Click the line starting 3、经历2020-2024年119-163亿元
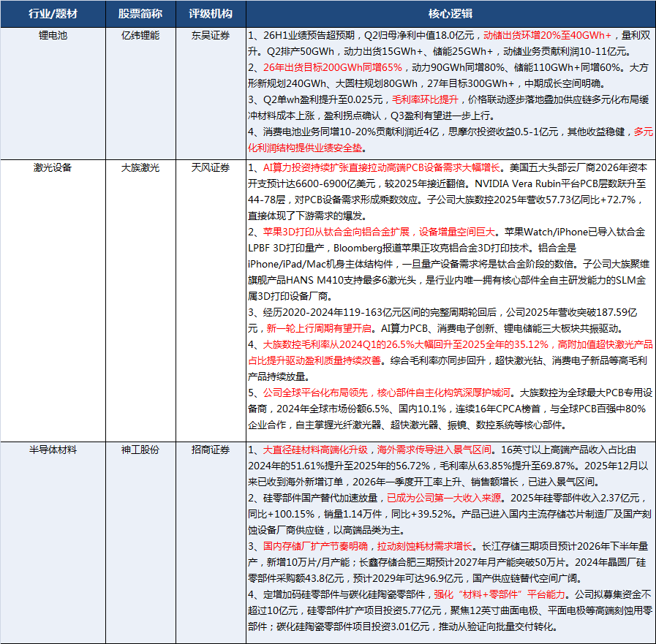The image size is (656, 644). [x=442, y=312]
